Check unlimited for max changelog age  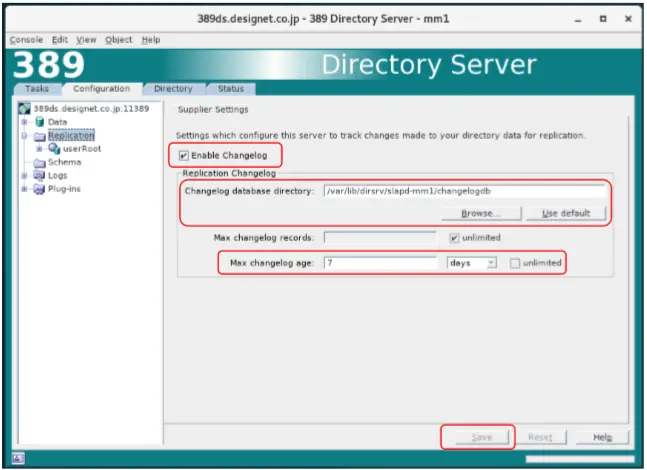coord(514,263)
